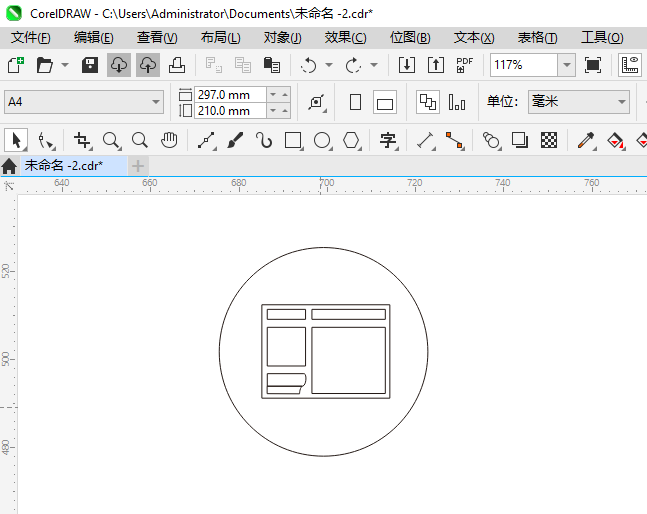The width and height of the screenshot is (647, 514).
Task: Decrease page height with down stepper
Action: point(273,111)
